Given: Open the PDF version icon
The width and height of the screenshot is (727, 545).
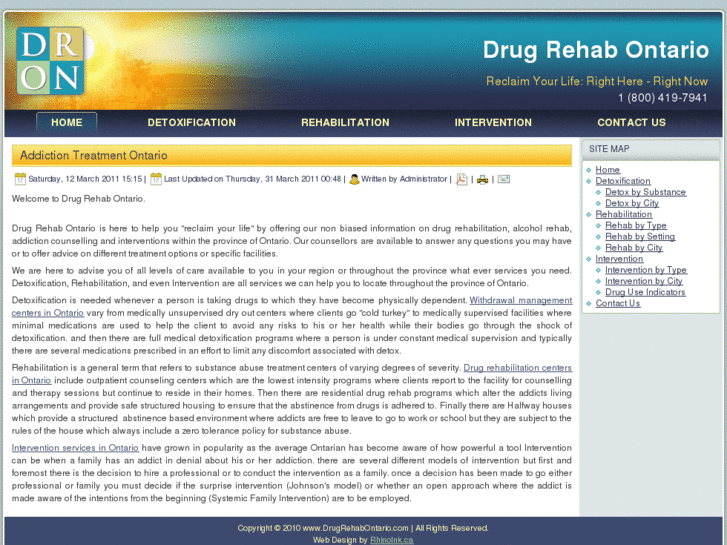Looking at the screenshot, I should pyautogui.click(x=461, y=179).
